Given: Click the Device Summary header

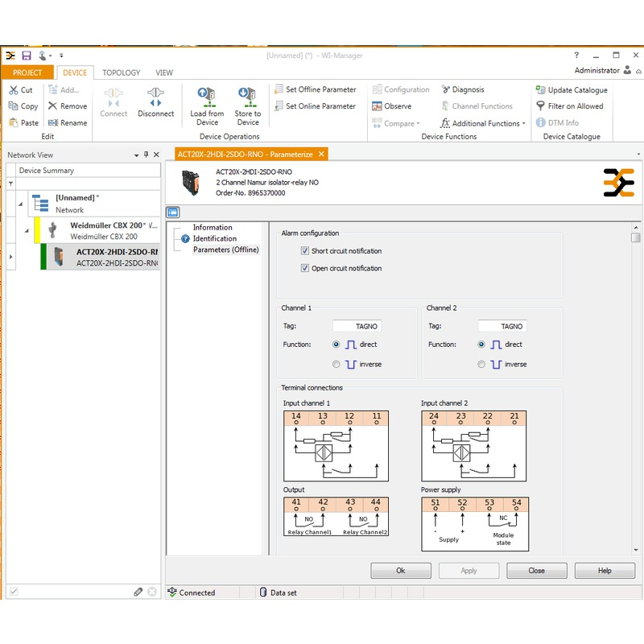Looking at the screenshot, I should coord(88,170).
